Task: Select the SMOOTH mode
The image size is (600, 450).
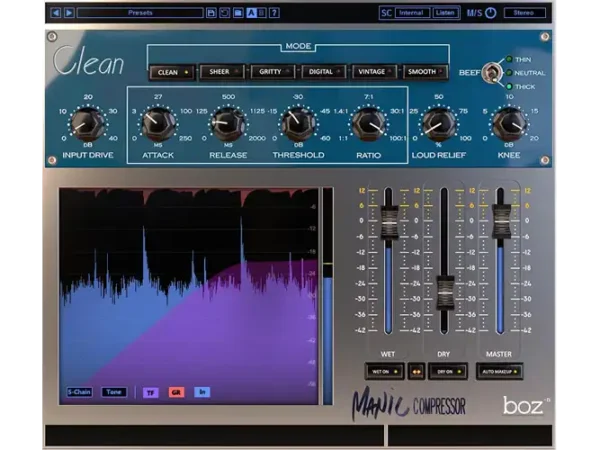Action: click(425, 72)
